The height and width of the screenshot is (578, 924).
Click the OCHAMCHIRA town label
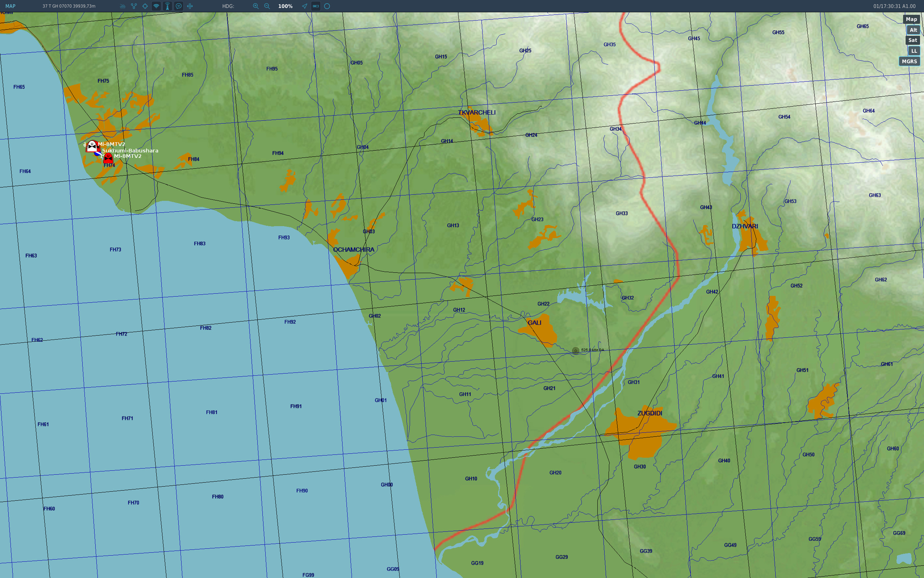(354, 250)
